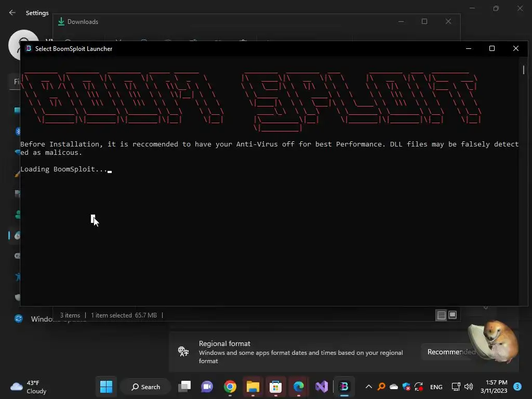Open Visual Studio from the taskbar
The width and height of the screenshot is (532, 399).
[321, 387]
